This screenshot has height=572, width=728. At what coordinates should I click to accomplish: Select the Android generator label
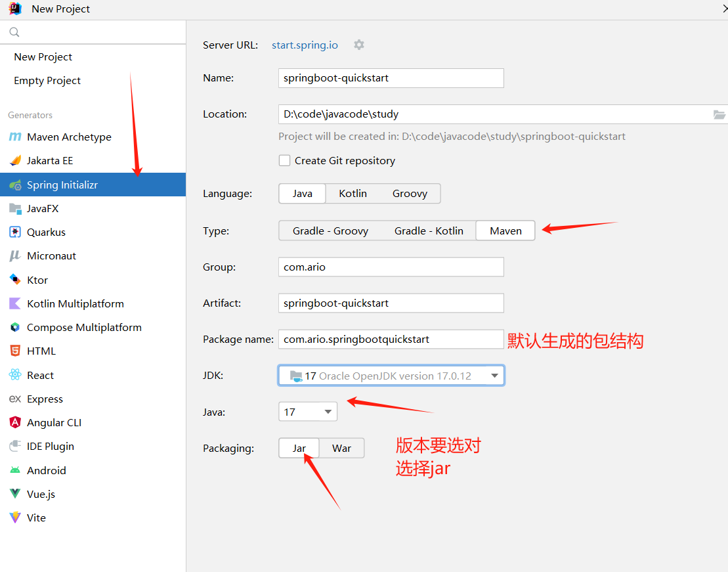coord(47,470)
